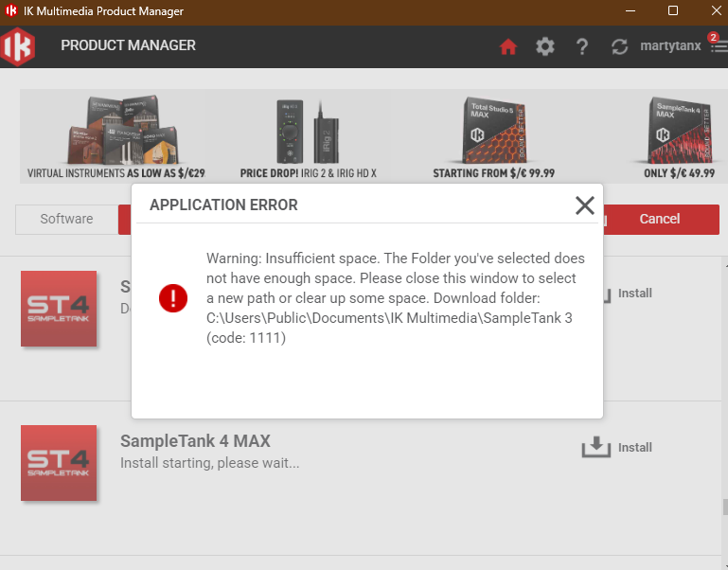The height and width of the screenshot is (570, 728).
Task: Open the Virtual Instruments promo banner
Action: pos(116,136)
